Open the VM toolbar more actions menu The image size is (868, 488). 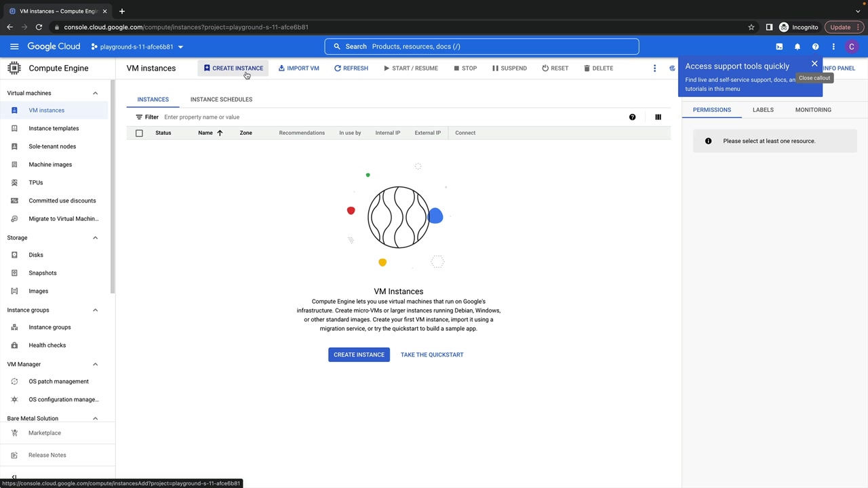(x=654, y=68)
